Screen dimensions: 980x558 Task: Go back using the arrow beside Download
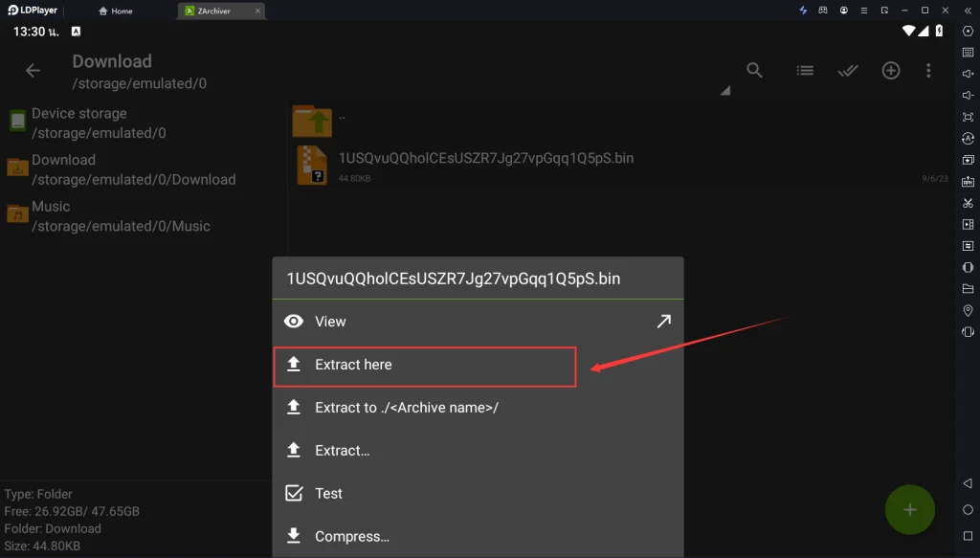[33, 71]
